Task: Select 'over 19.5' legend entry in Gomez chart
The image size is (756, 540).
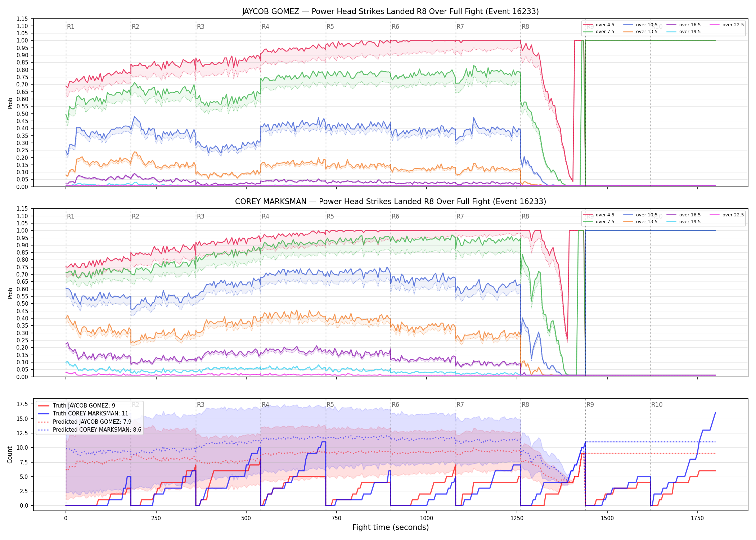Action: pos(683,32)
